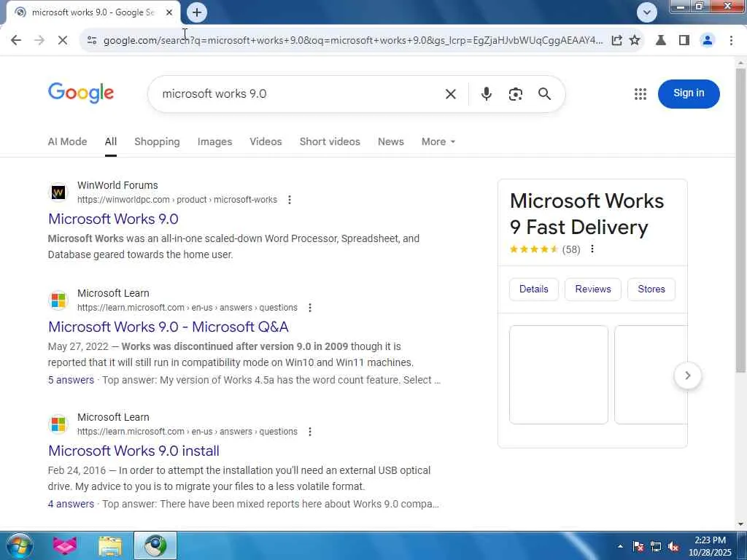Switch to Short videos tab
Image resolution: width=747 pixels, height=560 pixels.
point(330,141)
